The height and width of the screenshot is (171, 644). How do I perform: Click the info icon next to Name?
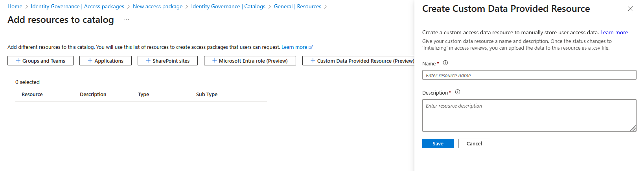(445, 63)
